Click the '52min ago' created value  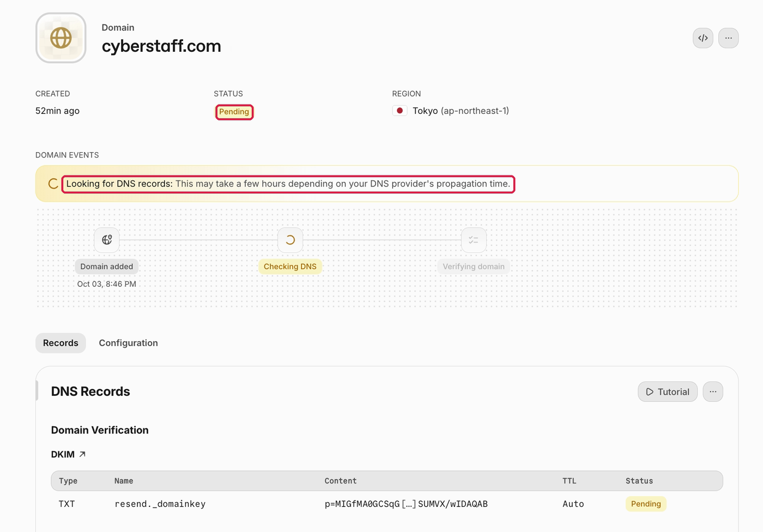(x=57, y=111)
